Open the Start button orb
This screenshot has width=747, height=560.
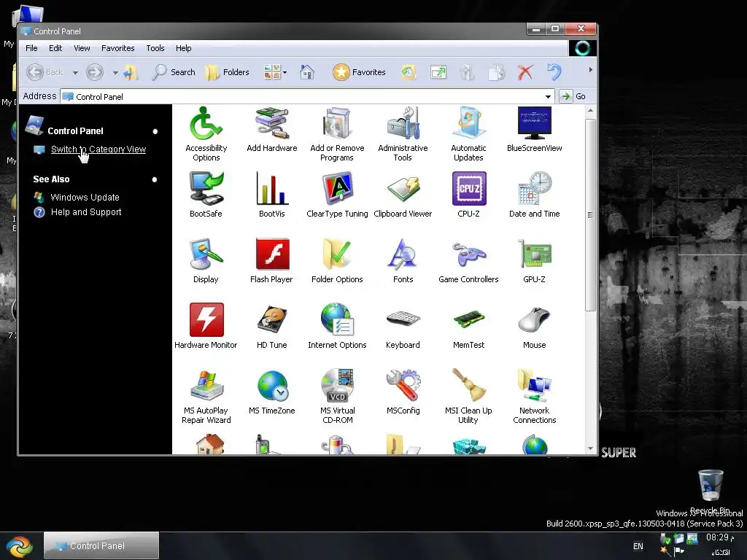coord(20,545)
